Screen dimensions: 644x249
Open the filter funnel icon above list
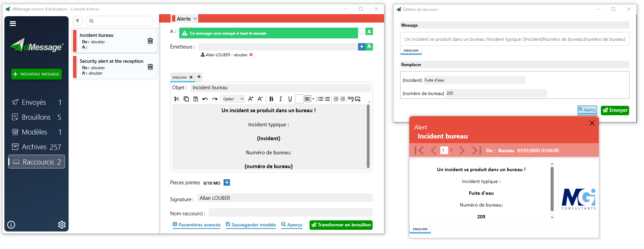(x=78, y=21)
